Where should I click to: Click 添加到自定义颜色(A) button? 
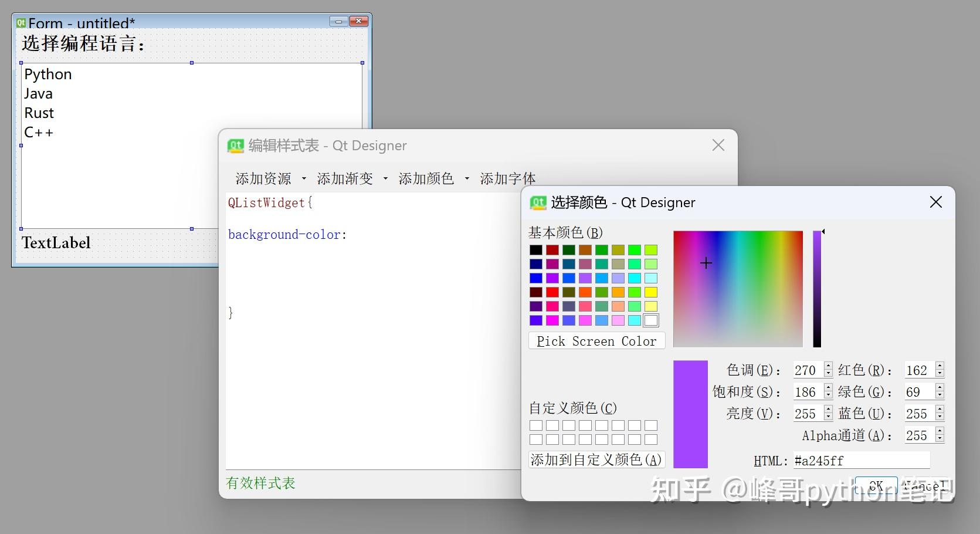click(x=595, y=460)
